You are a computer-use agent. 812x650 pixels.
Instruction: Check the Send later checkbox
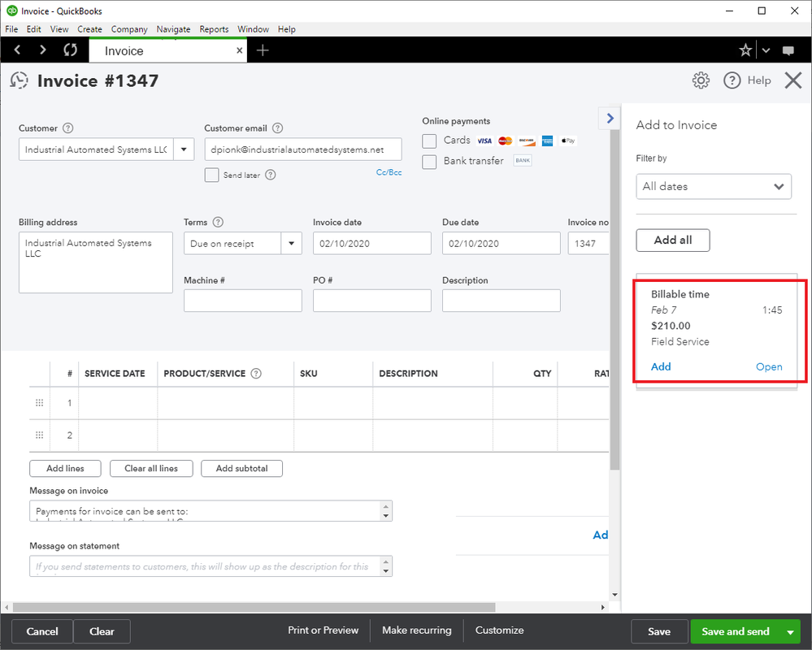coord(211,175)
